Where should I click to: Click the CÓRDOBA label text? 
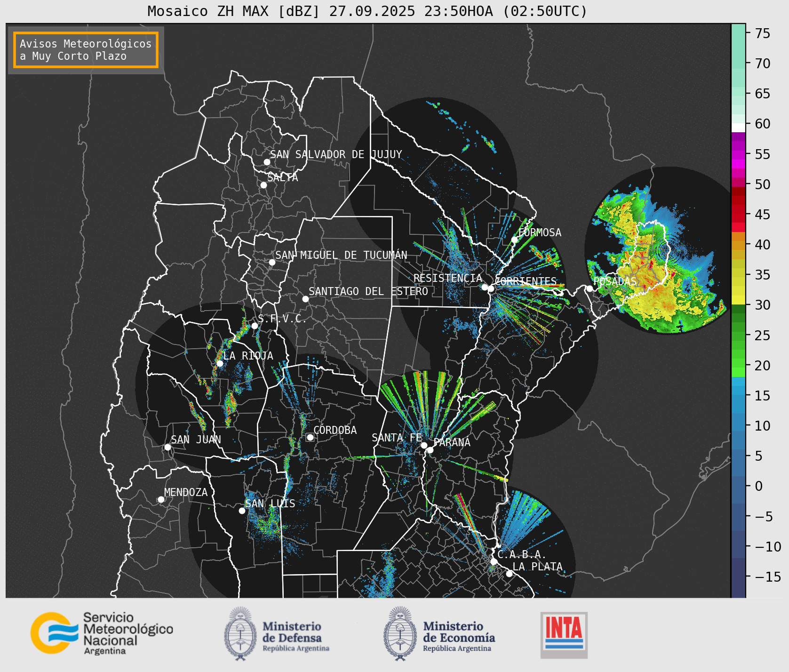point(335,430)
